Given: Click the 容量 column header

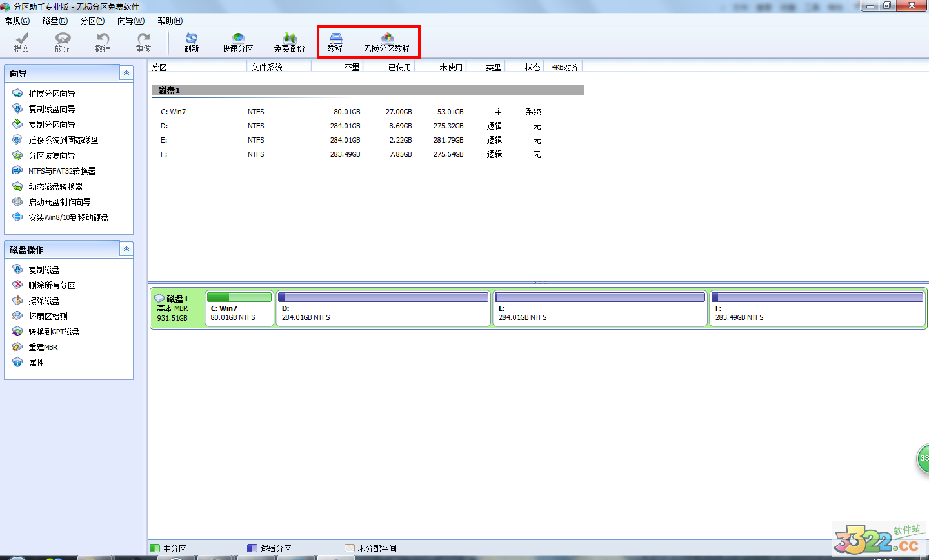Looking at the screenshot, I should pyautogui.click(x=352, y=67).
